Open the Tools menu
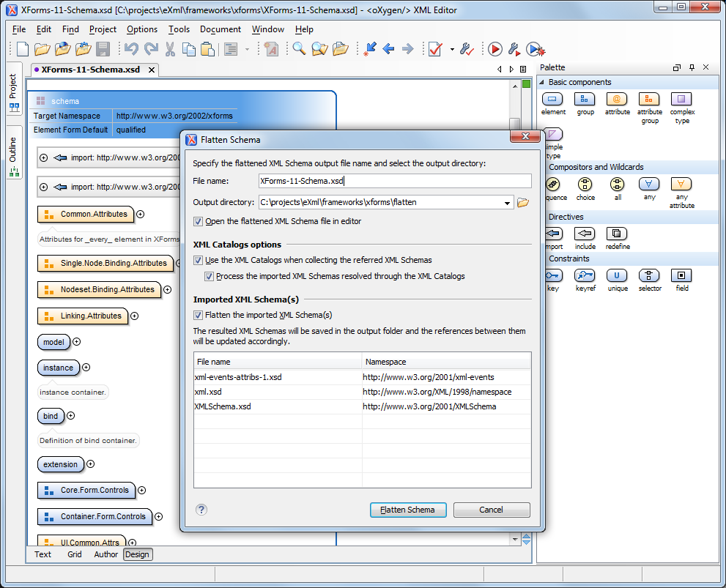726x588 pixels. pyautogui.click(x=179, y=29)
